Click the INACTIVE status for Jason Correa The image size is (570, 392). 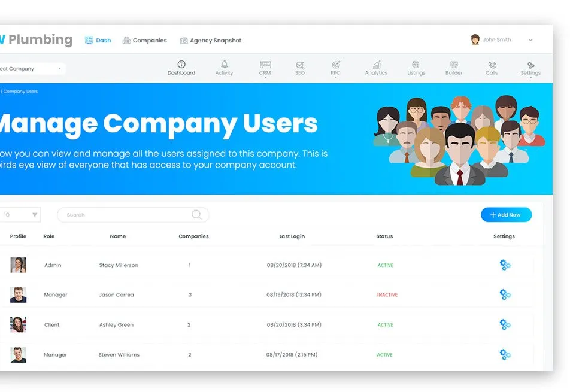point(387,295)
